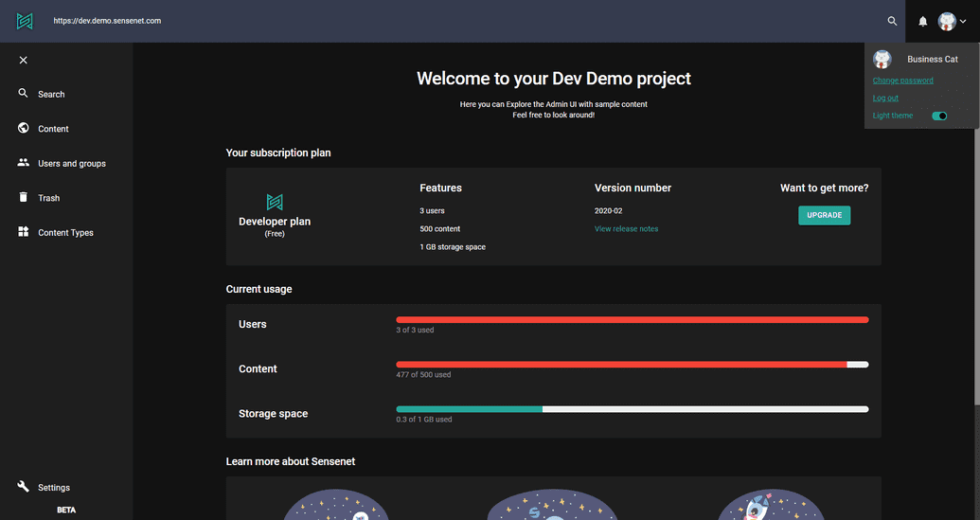Click the BETA label in sidebar
980x520 pixels.
click(66, 510)
